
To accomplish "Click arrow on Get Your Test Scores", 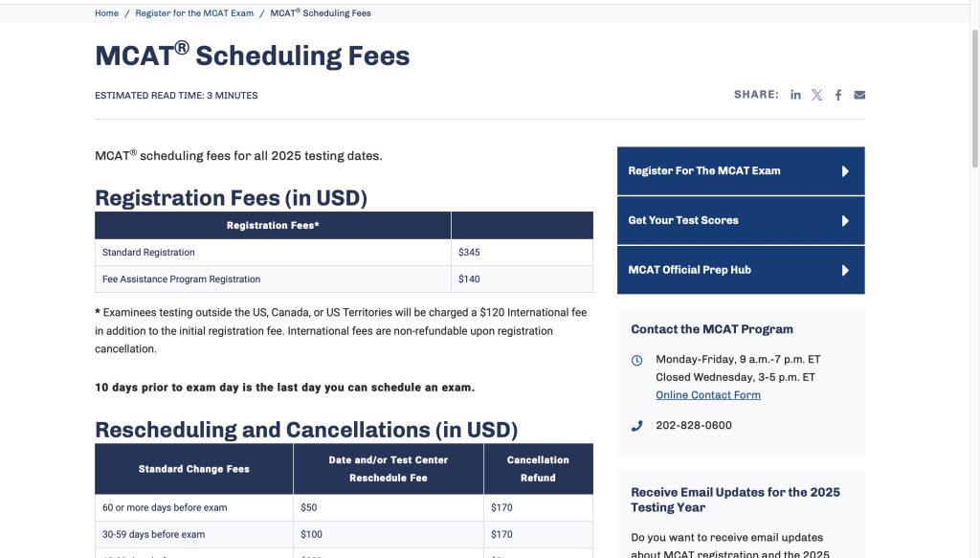I will coord(845,221).
